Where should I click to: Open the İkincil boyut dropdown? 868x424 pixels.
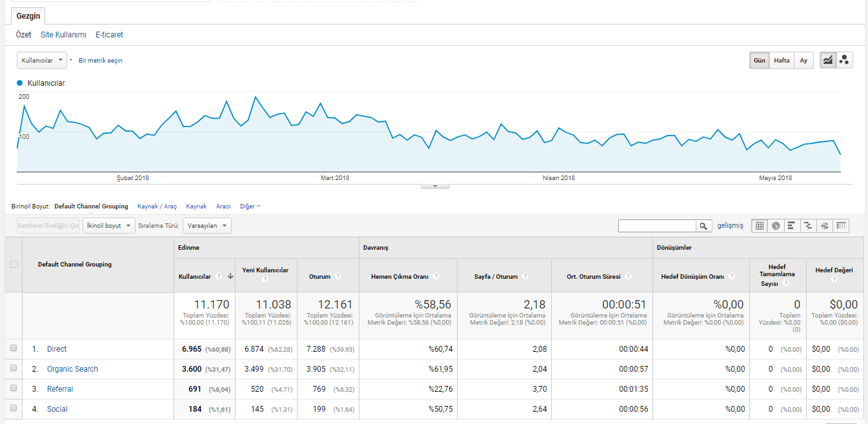[109, 226]
